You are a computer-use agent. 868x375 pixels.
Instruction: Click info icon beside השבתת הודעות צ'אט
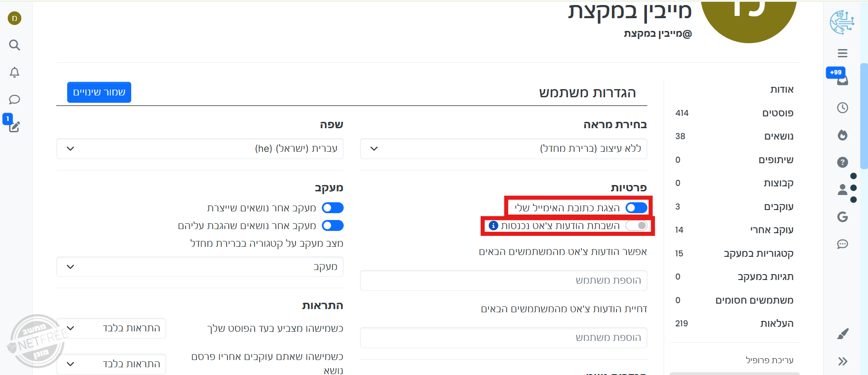point(493,225)
